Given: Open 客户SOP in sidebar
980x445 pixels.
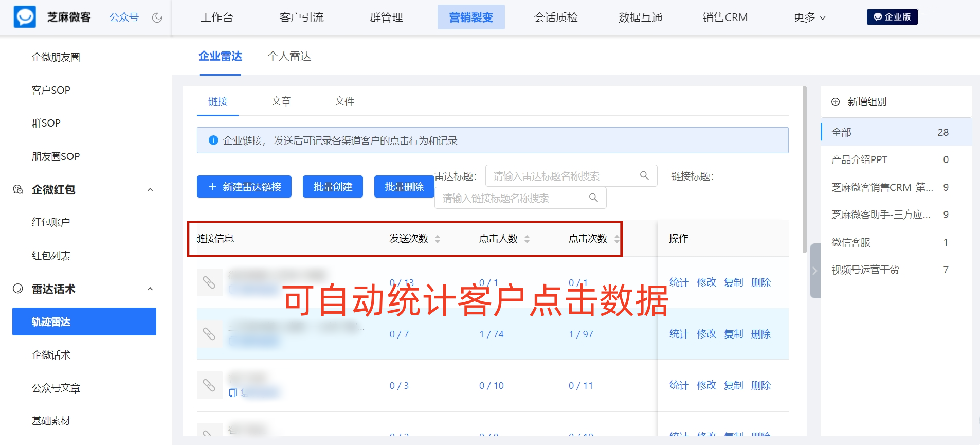Looking at the screenshot, I should 51,90.
